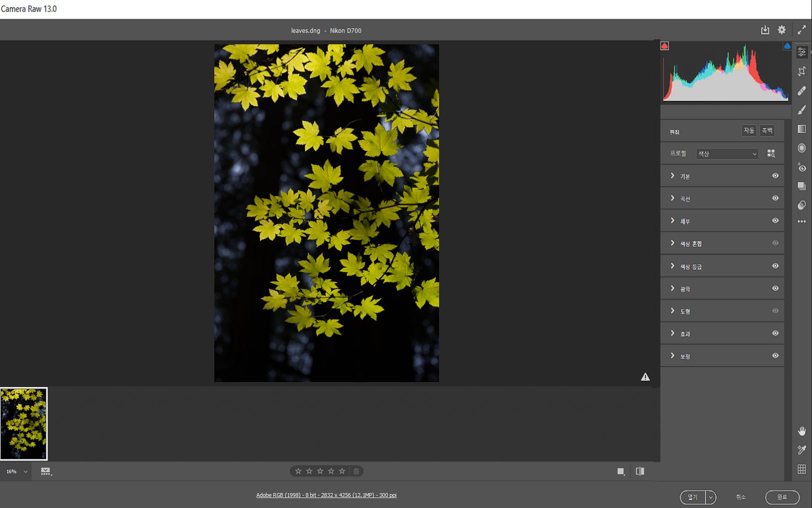This screenshot has width=812, height=508.
Task: Click the leaves.dng - Nikon D700 title
Action: (x=326, y=30)
